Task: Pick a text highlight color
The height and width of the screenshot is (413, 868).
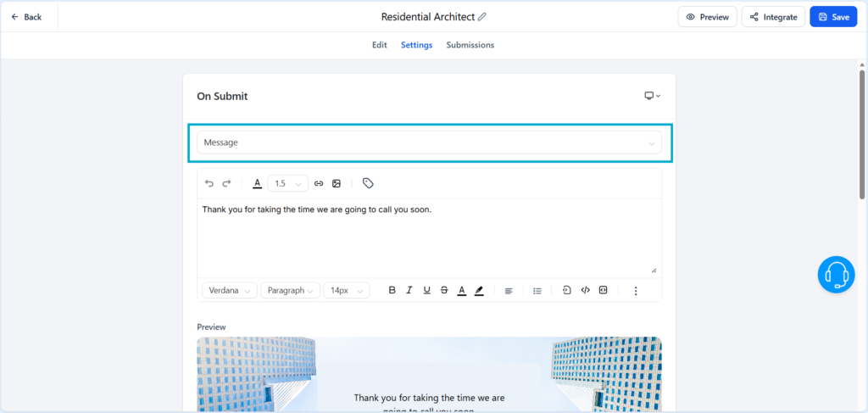Action: [479, 290]
